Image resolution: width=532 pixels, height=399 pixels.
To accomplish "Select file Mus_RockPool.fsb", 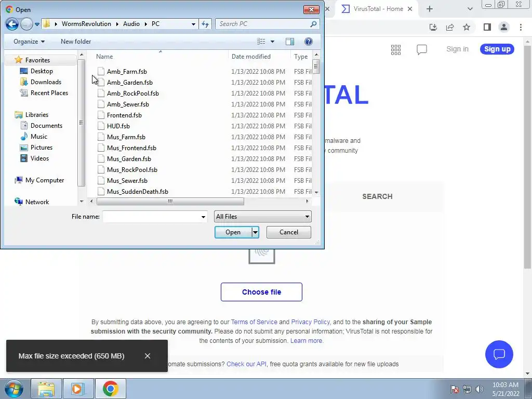I will [132, 170].
